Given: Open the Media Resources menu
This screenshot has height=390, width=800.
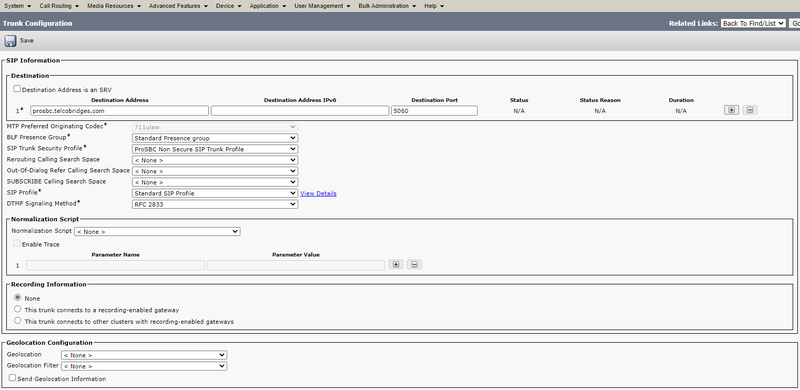Looking at the screenshot, I should tap(114, 6).
